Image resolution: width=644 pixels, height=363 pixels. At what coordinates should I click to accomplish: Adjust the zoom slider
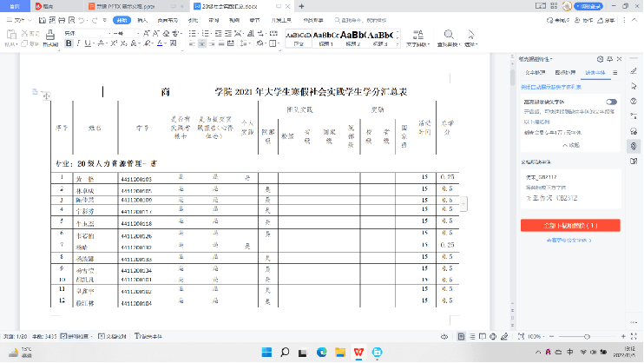[x=587, y=336]
